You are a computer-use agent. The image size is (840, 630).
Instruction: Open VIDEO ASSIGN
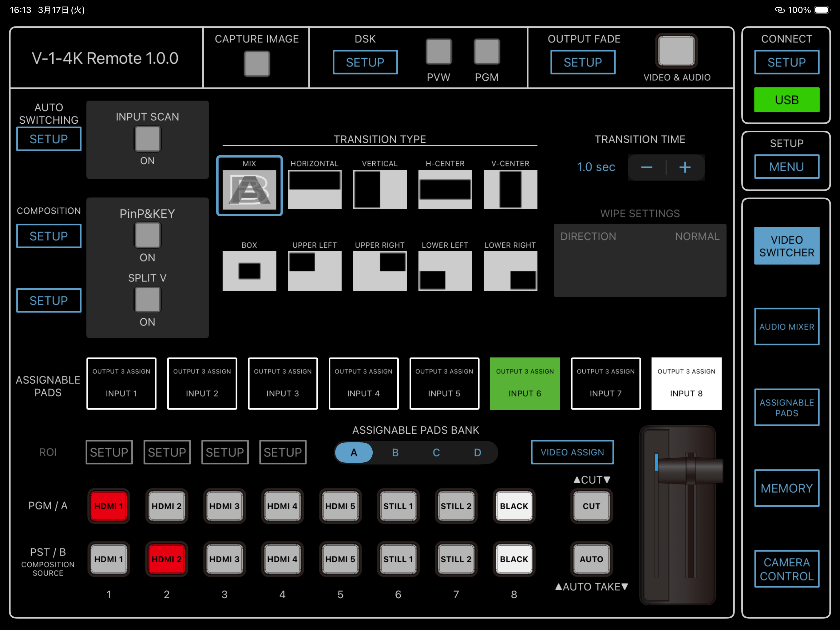click(x=572, y=452)
